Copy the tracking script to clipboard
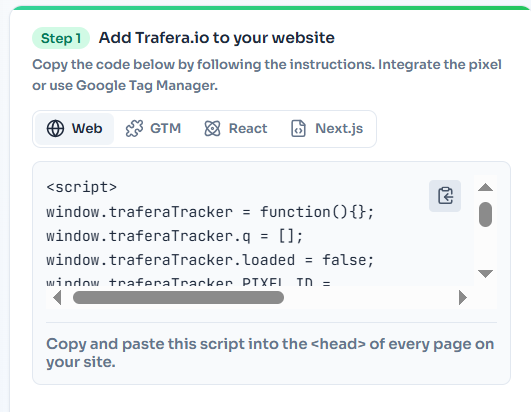The image size is (531, 412). tap(445, 196)
